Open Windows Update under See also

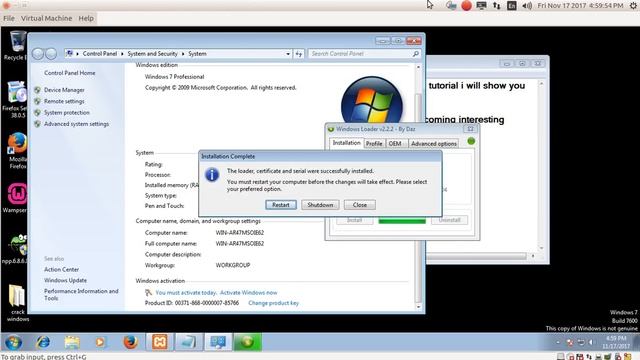65,280
